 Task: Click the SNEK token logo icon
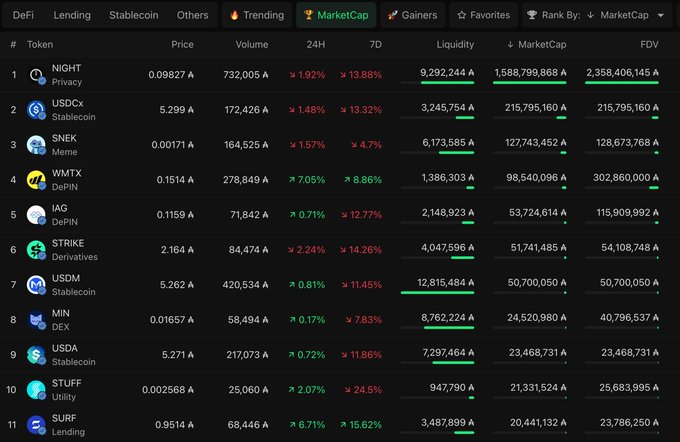click(36, 145)
